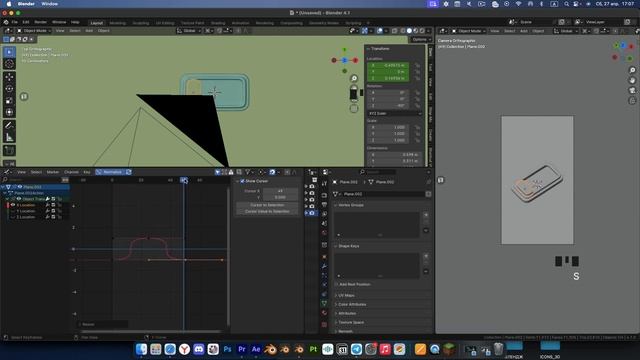
Task: Open the Material tab in Properties editor
Action: pos(324,313)
